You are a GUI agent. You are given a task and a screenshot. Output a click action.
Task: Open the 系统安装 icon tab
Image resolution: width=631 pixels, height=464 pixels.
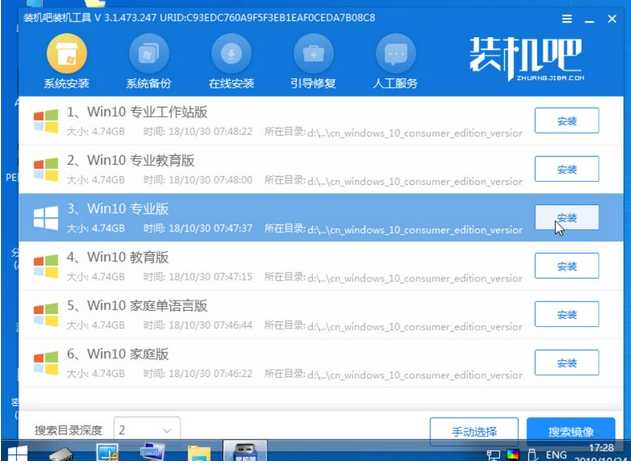click(67, 54)
